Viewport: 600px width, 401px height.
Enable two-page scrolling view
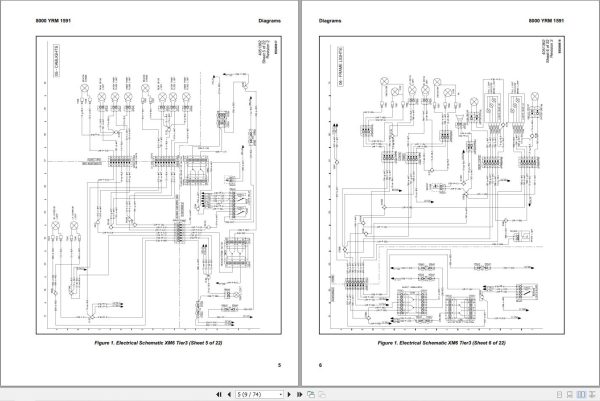point(592,394)
